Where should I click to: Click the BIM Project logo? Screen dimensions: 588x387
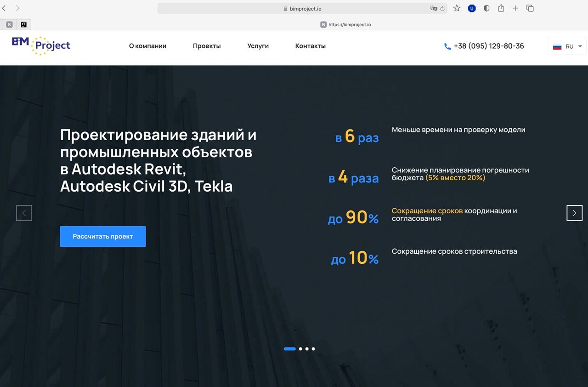[41, 46]
